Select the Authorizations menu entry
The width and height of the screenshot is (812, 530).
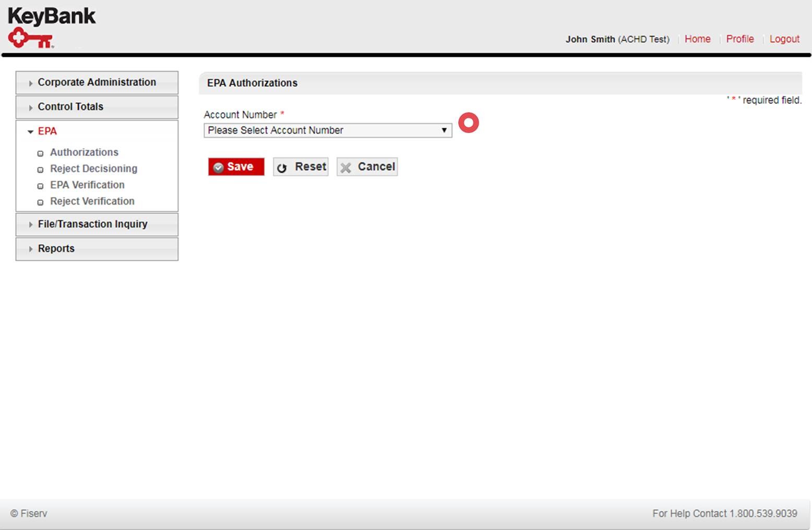point(83,152)
